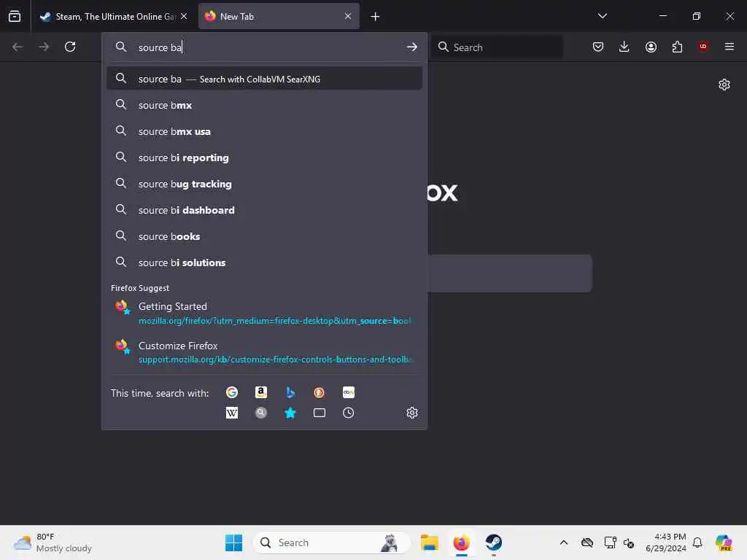Image resolution: width=747 pixels, height=560 pixels.
Task: Open Copilot preview in taskbar
Action: (x=723, y=542)
